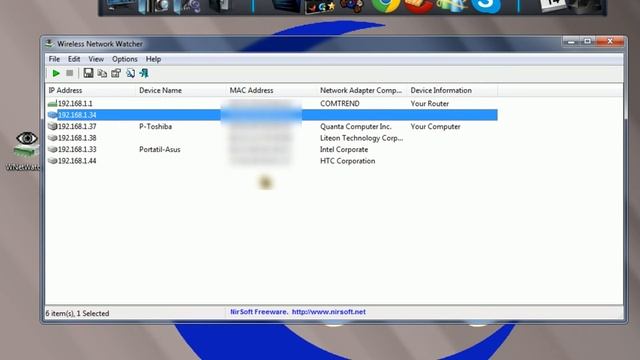Select the 192.168.1.37 row
This screenshot has height=360, width=640.
click(272, 127)
